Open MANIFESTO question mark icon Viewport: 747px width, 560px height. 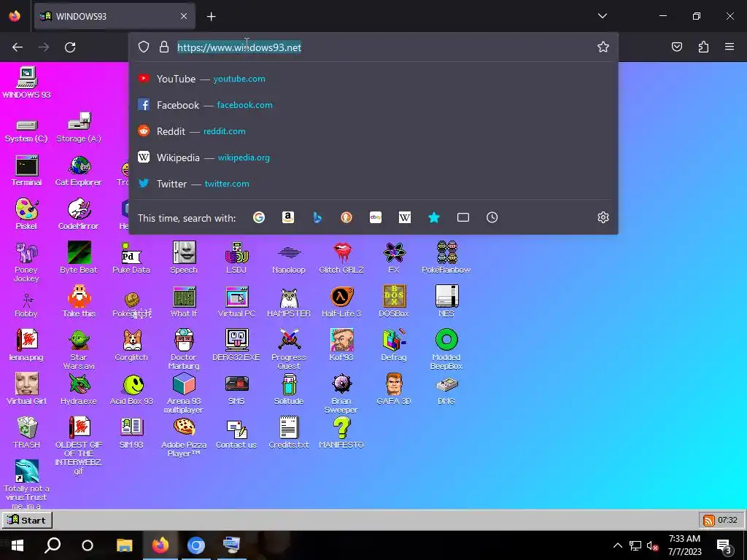341,427
